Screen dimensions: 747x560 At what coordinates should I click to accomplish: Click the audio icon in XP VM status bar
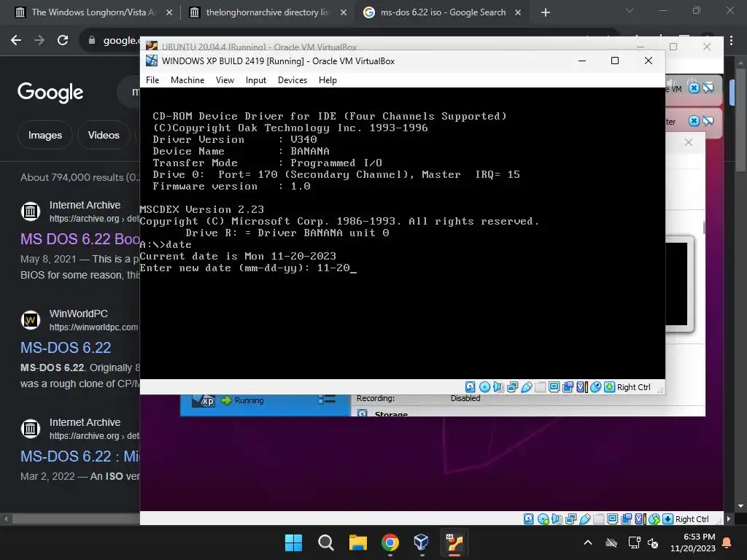498,387
